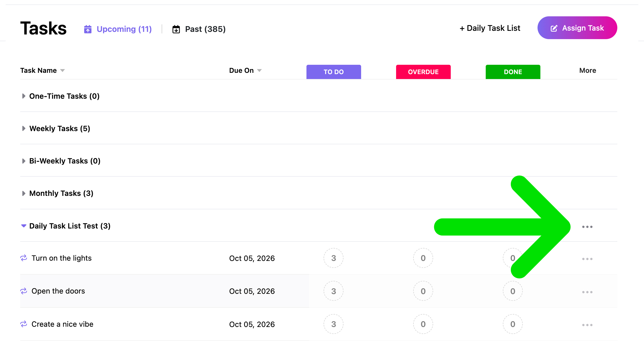Screen dimensions: 644x349
Task: Click recurring icon beside Create a nice vibe
Action: click(24, 324)
